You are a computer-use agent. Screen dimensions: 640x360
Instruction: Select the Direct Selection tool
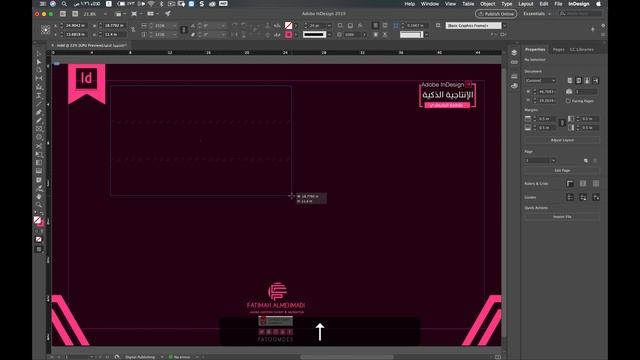39,62
